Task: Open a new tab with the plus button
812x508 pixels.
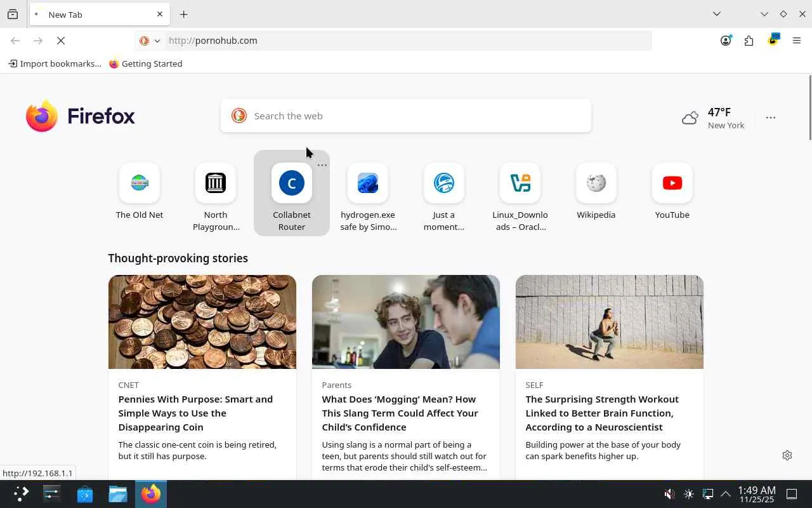Action: [x=183, y=14]
